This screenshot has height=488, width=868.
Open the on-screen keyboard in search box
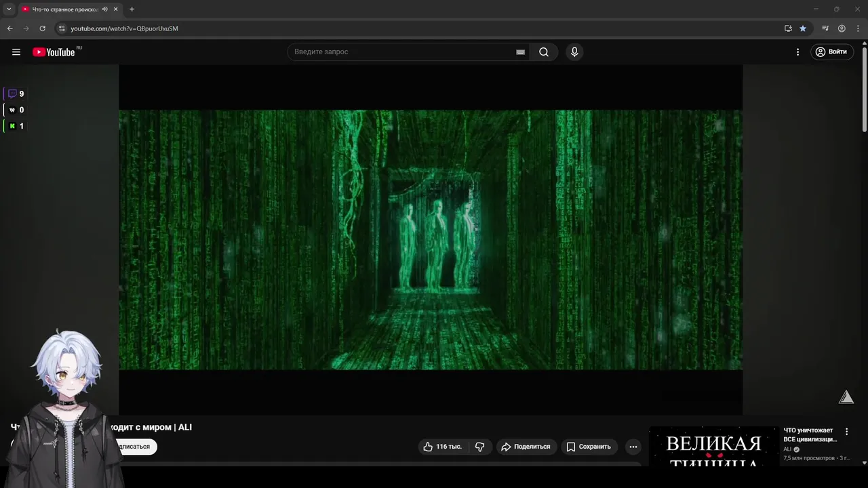coord(520,52)
